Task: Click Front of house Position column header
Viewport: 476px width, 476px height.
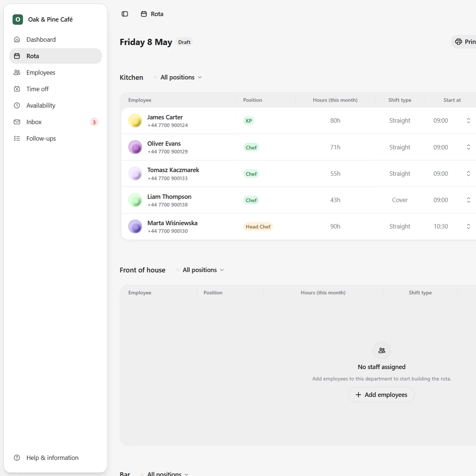Action: point(213,293)
